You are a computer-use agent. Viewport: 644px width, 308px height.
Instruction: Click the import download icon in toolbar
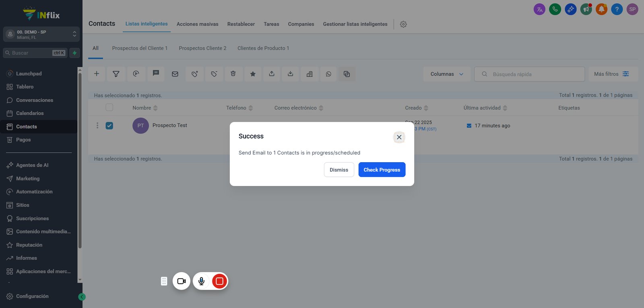coord(291,74)
